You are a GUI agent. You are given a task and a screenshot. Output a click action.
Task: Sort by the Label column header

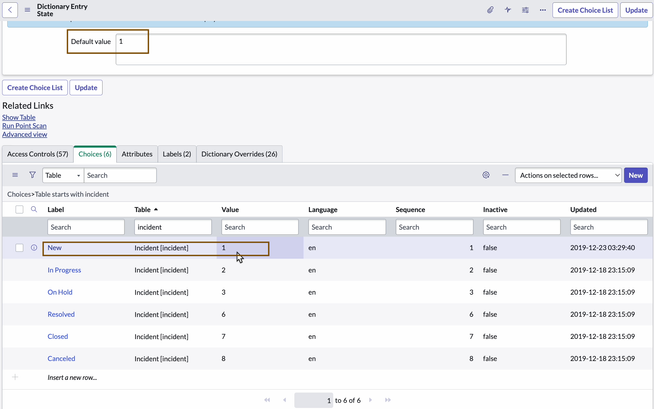(x=55, y=209)
